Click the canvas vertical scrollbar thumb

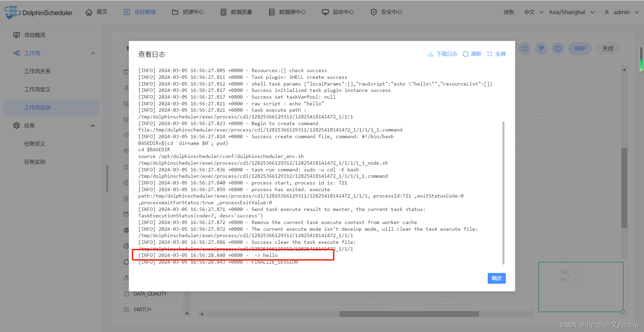(624, 188)
